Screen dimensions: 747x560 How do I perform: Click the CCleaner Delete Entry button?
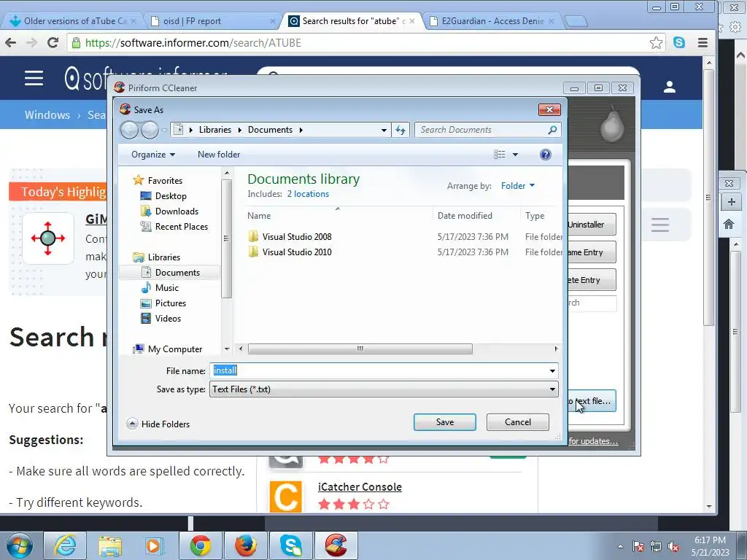[592, 280]
